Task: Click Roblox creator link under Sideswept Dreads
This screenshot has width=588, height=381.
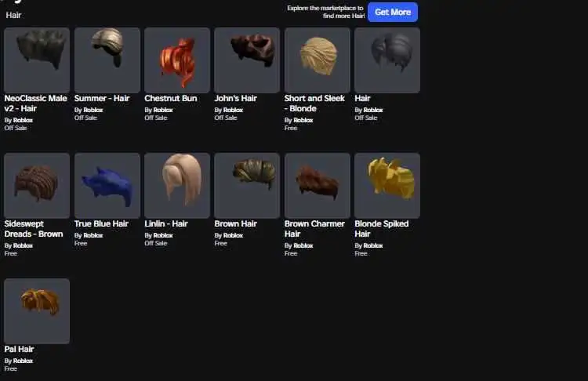Action: coord(23,245)
